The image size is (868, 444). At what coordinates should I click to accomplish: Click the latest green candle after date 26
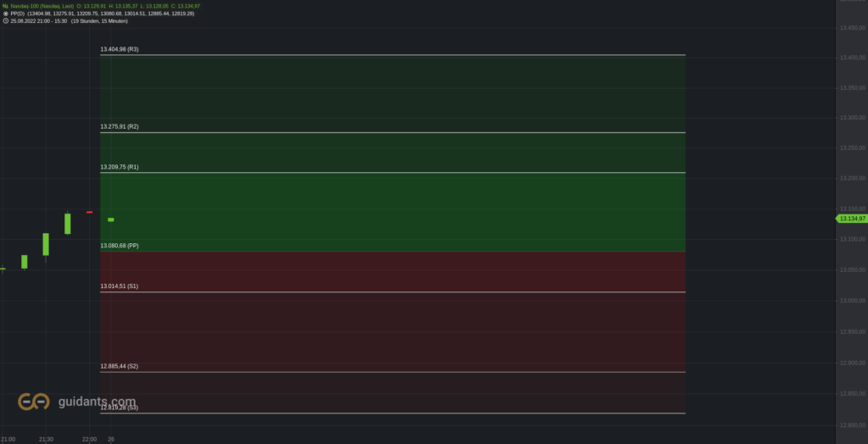[111, 219]
